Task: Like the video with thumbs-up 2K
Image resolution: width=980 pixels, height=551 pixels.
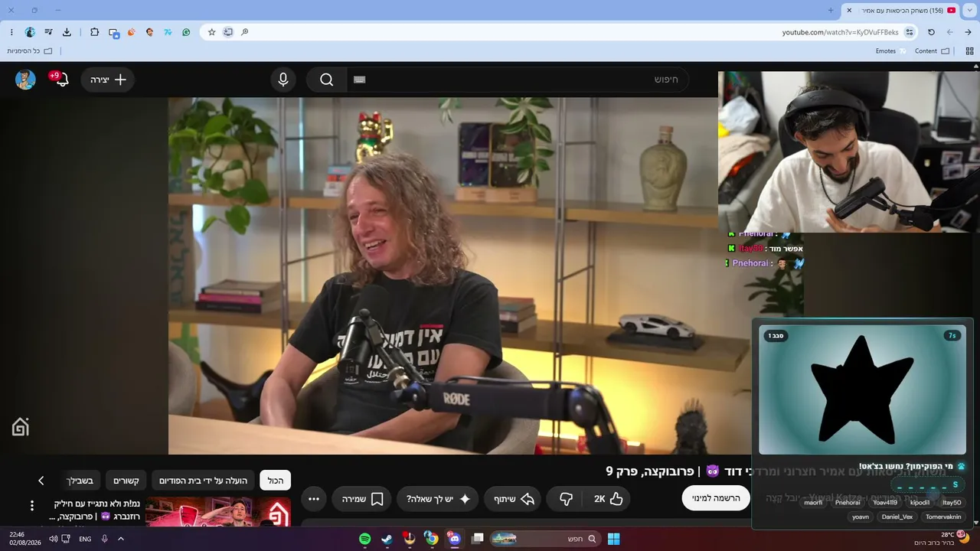Action: [609, 499]
